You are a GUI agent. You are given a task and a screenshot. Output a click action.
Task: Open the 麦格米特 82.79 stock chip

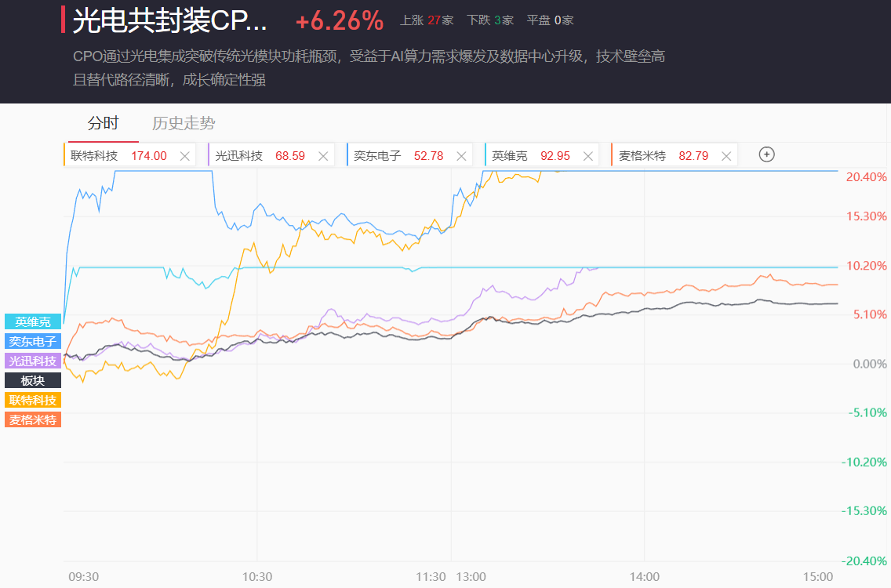tap(663, 156)
